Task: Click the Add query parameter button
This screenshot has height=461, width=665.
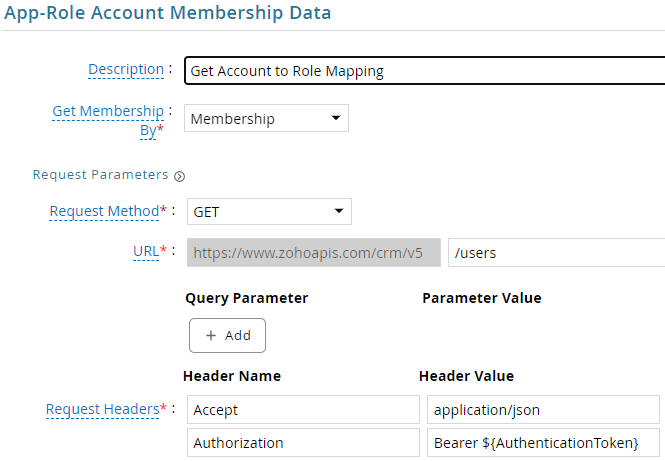Action: tap(227, 335)
